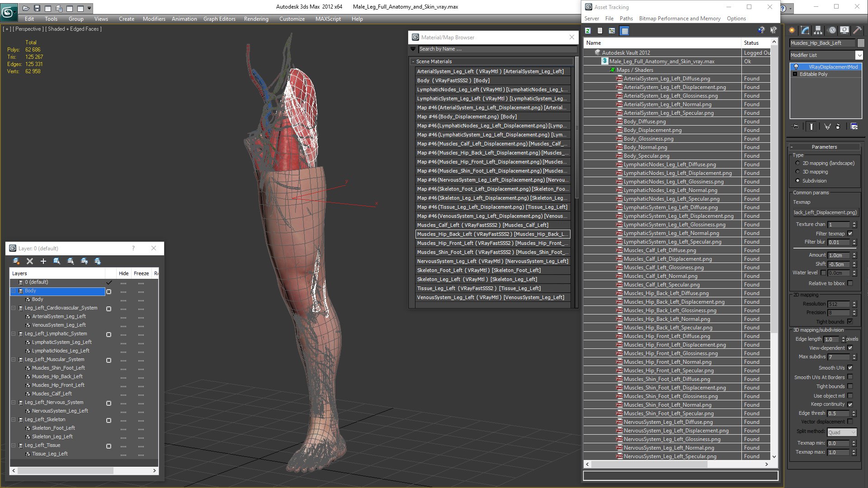Open the Edit menu
Image resolution: width=868 pixels, height=488 pixels.
29,19
